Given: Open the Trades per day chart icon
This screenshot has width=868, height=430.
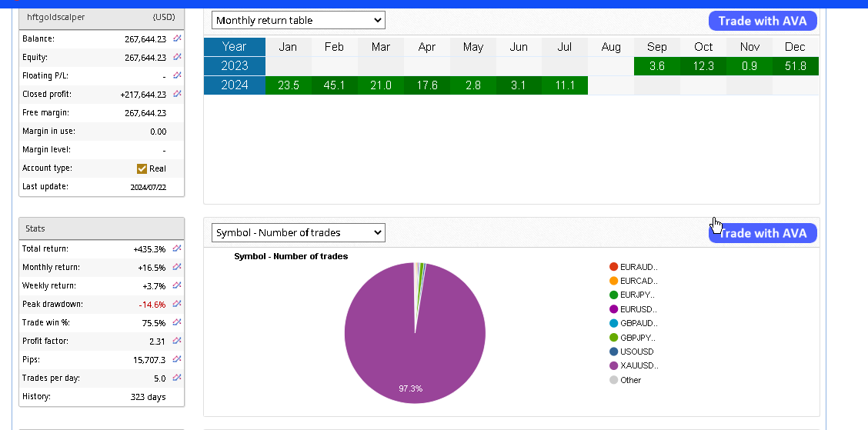Looking at the screenshot, I should [x=177, y=378].
